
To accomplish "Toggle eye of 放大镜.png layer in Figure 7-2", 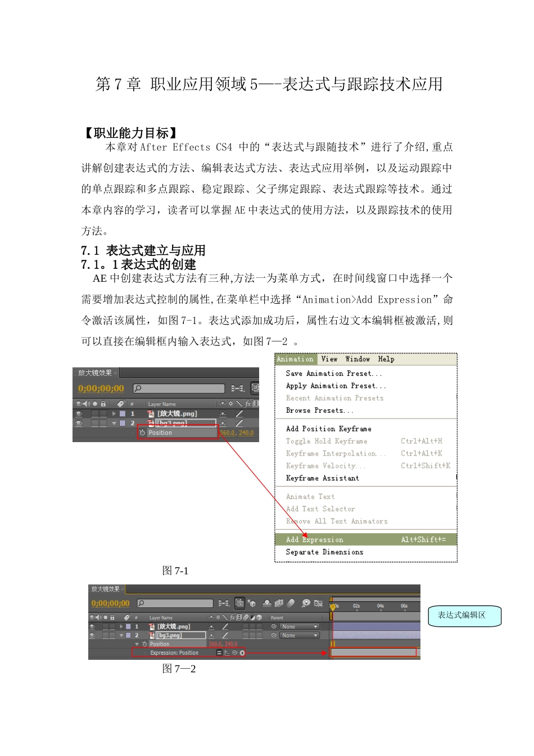I will pyautogui.click(x=92, y=627).
